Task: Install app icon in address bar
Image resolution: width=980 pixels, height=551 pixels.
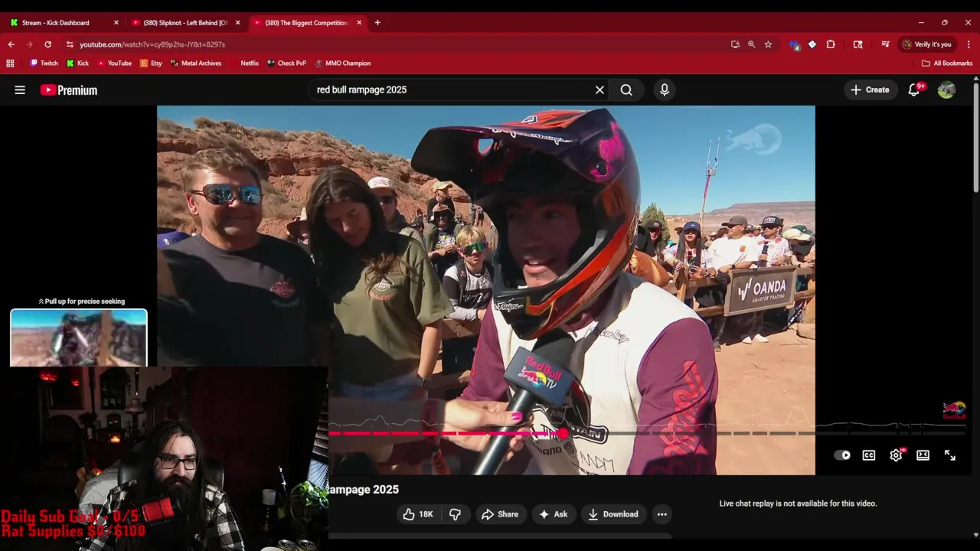Action: click(x=735, y=44)
